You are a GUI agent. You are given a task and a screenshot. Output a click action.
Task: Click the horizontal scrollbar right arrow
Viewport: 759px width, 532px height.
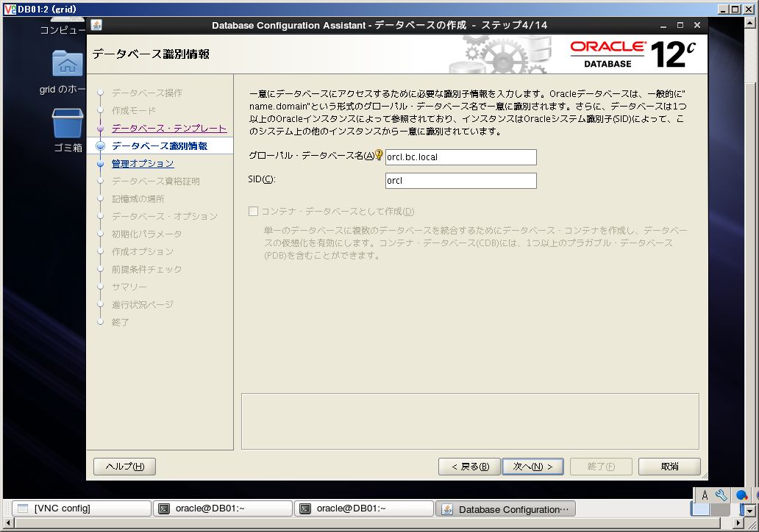click(738, 522)
